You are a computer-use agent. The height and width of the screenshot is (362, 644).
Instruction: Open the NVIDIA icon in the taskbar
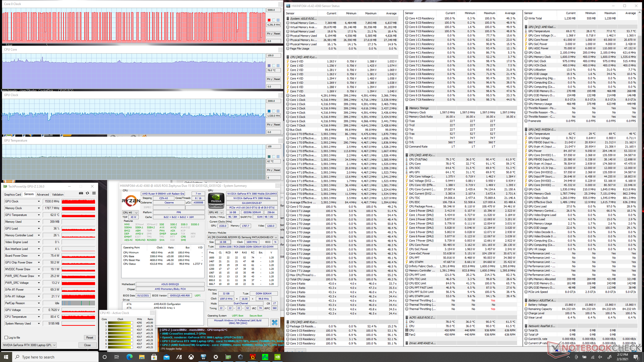(277, 357)
